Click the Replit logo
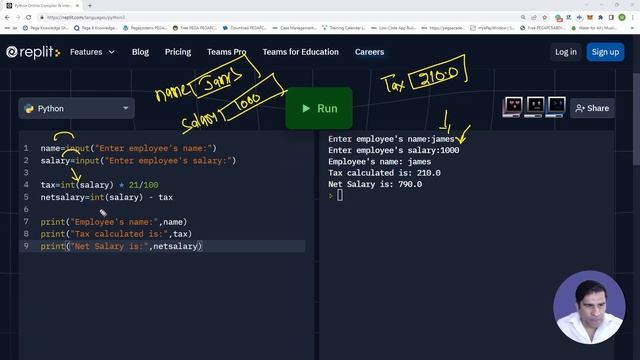Image resolution: width=640 pixels, height=360 pixels. pos(33,52)
